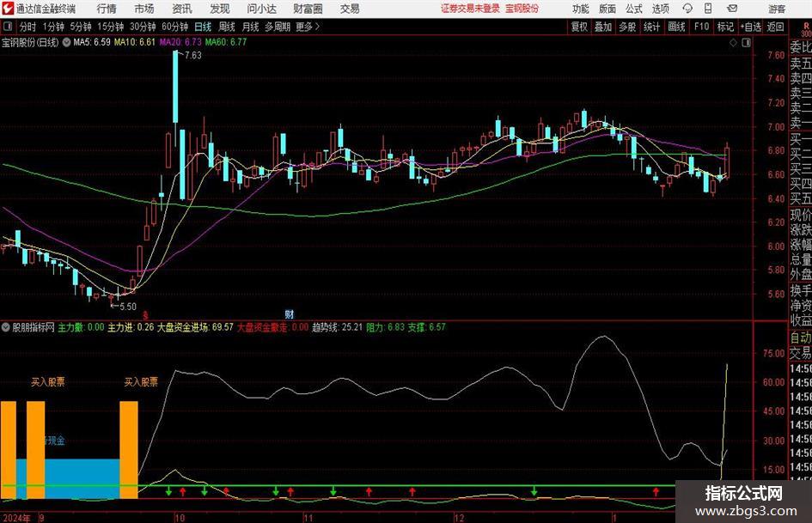The height and width of the screenshot is (523, 812).
Task: Add stock with +自选 button
Action: [x=751, y=27]
